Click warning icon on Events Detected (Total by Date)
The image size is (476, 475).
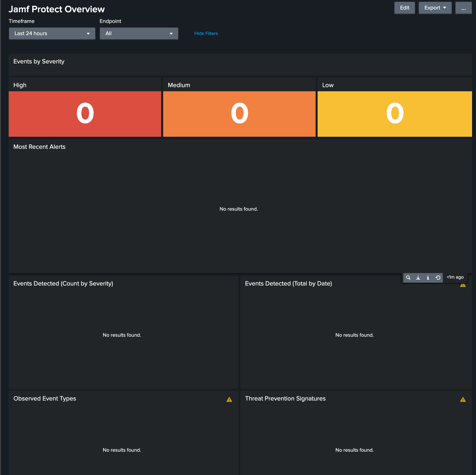point(463,285)
